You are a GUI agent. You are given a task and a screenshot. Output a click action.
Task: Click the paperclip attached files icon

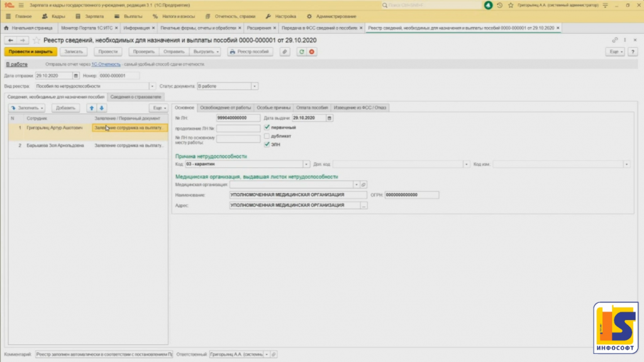(285, 52)
